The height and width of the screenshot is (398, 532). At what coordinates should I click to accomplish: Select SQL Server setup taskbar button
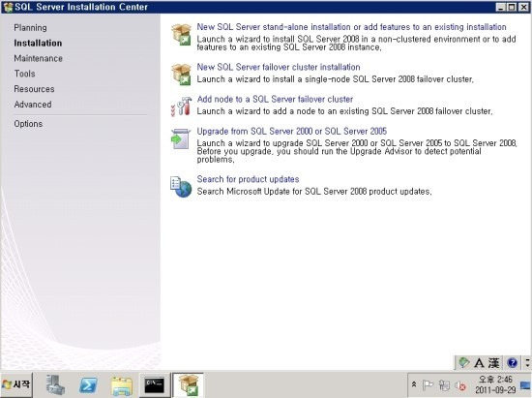pyautogui.click(x=189, y=385)
